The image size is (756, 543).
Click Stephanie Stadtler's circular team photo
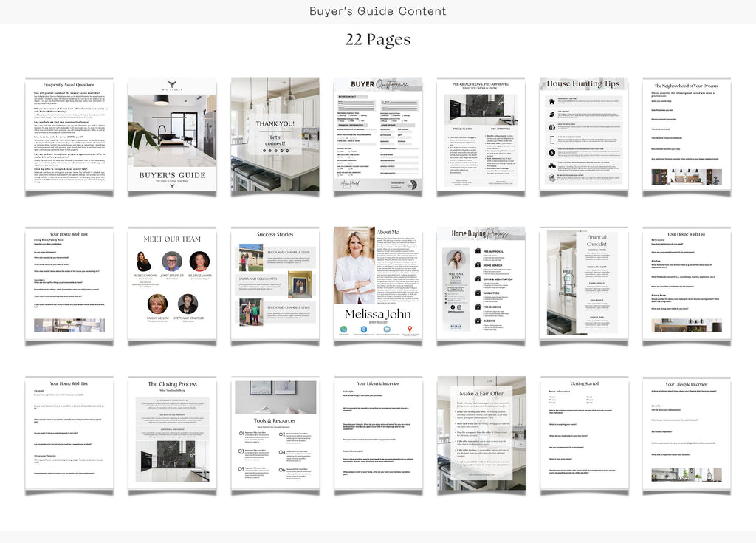coord(188,304)
